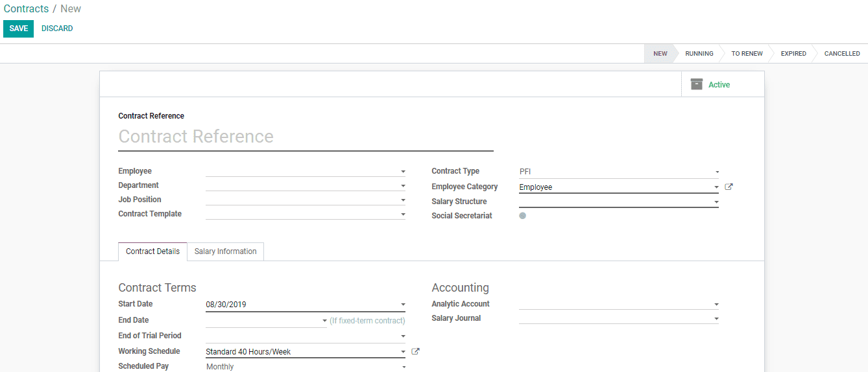The width and height of the screenshot is (868, 372).
Task: Click the archive box icon beside Active
Action: 697,84
